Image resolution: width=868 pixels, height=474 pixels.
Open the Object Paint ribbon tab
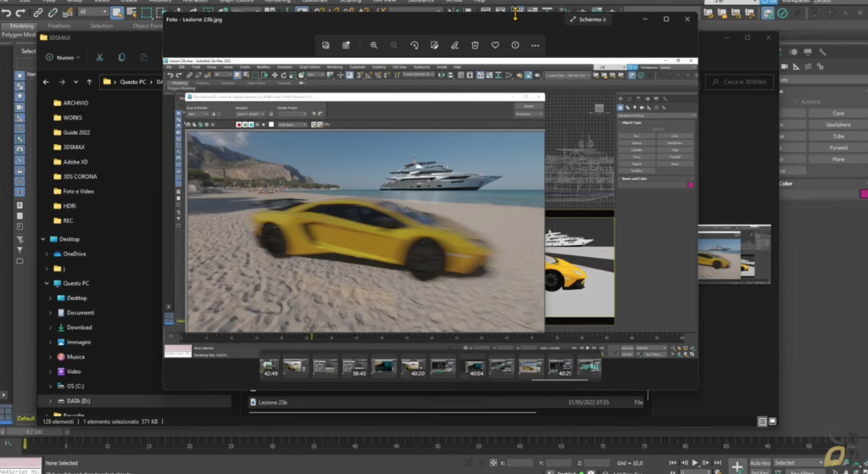point(147,26)
